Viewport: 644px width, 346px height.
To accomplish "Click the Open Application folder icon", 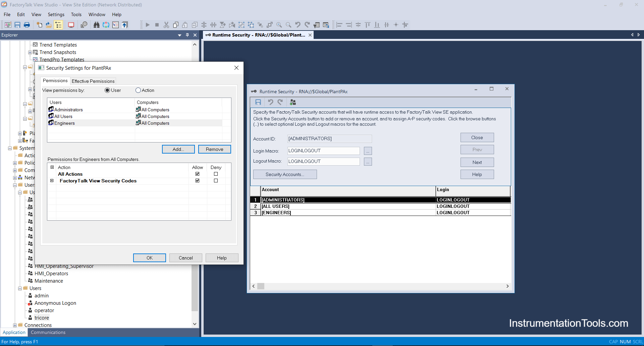I will 49,25.
